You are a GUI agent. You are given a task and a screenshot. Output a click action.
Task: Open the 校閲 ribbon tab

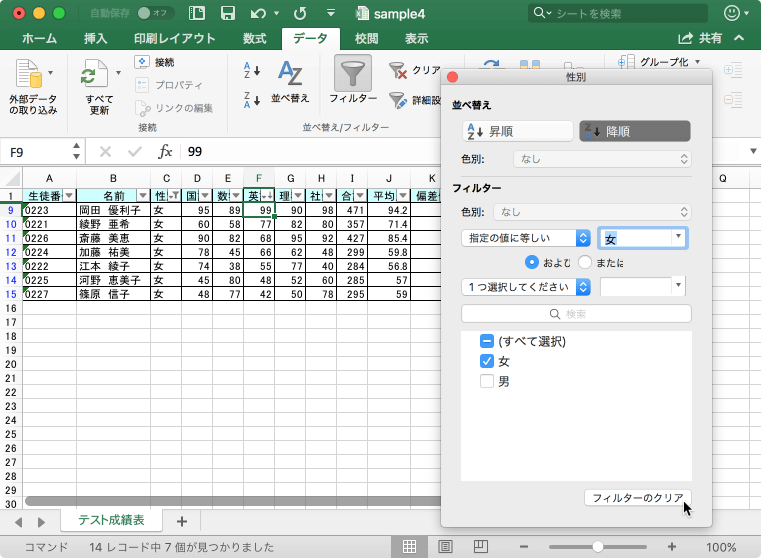(366, 38)
